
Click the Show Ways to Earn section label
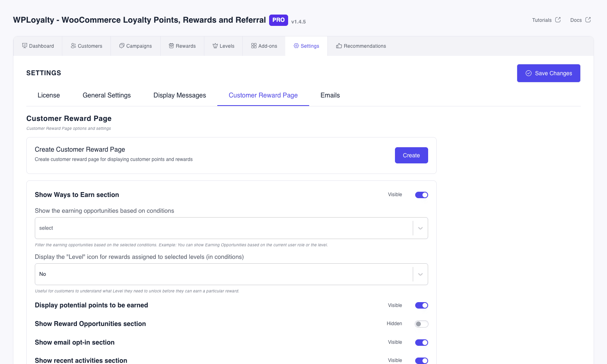(x=77, y=195)
